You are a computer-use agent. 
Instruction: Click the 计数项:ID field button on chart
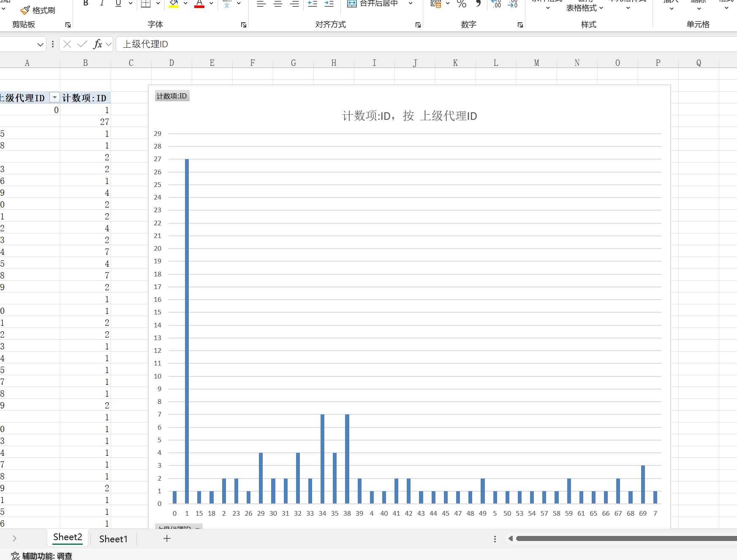tap(172, 96)
